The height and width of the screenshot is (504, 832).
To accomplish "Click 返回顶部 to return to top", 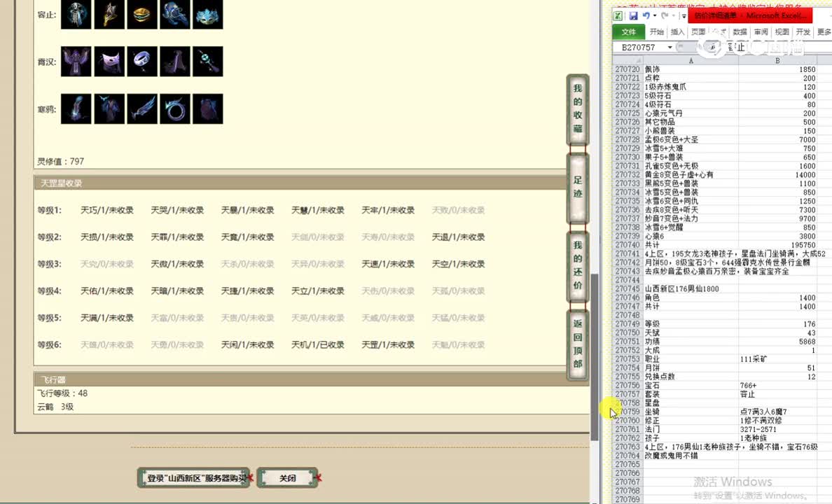I will click(x=578, y=344).
